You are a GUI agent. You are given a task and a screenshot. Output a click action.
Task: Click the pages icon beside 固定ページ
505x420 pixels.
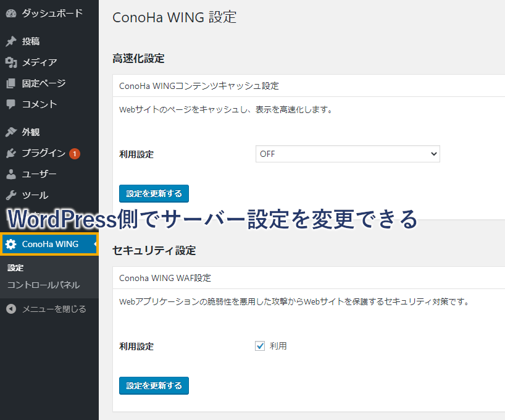click(11, 83)
